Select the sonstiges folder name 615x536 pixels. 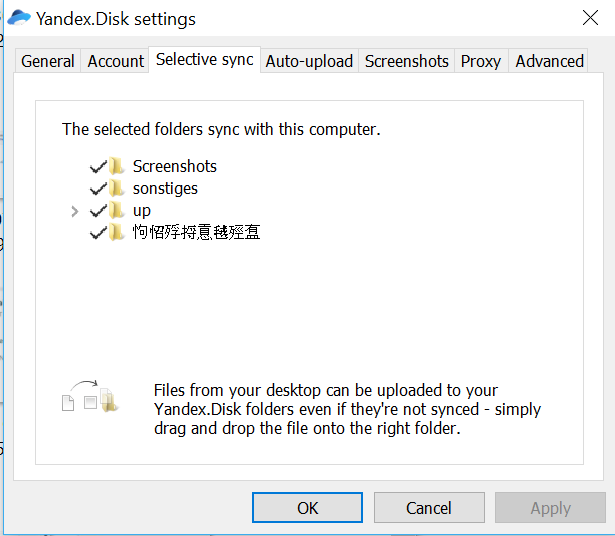click(x=165, y=189)
